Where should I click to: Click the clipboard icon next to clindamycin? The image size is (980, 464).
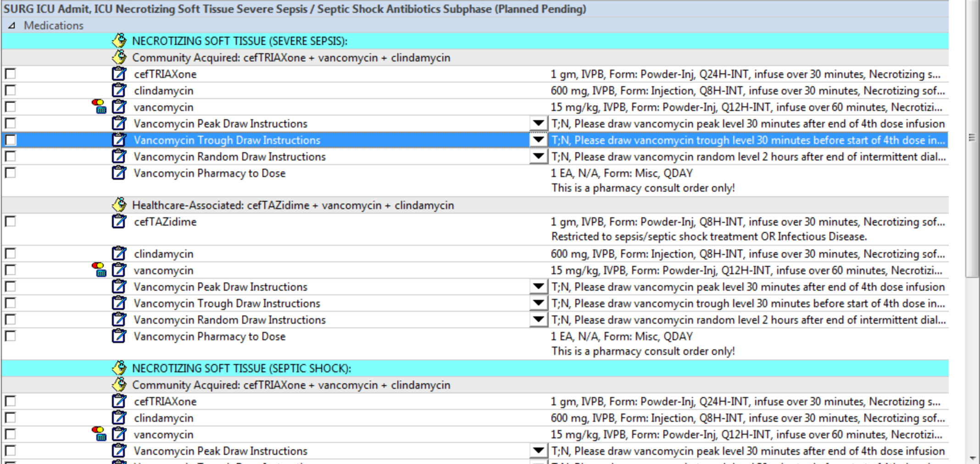(119, 90)
